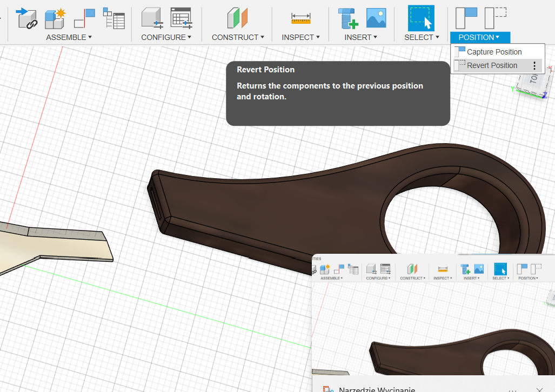Open the SELECT dropdown menu

click(x=422, y=37)
